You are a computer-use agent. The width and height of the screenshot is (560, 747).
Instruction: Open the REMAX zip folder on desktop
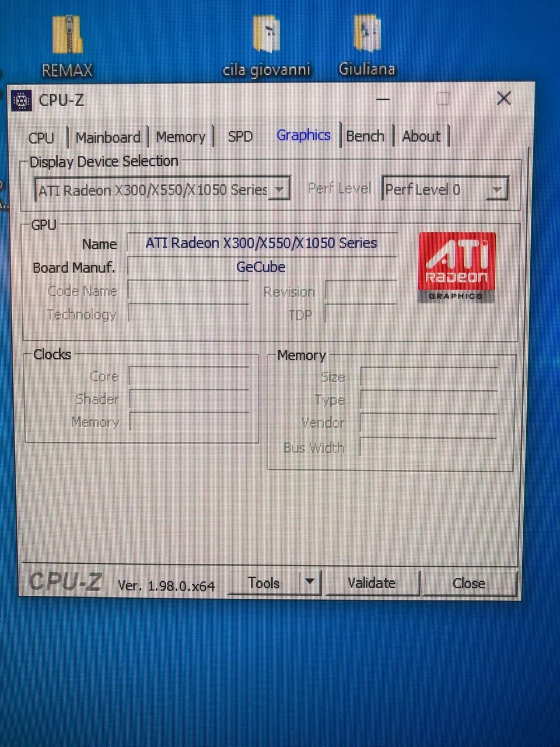tap(67, 46)
